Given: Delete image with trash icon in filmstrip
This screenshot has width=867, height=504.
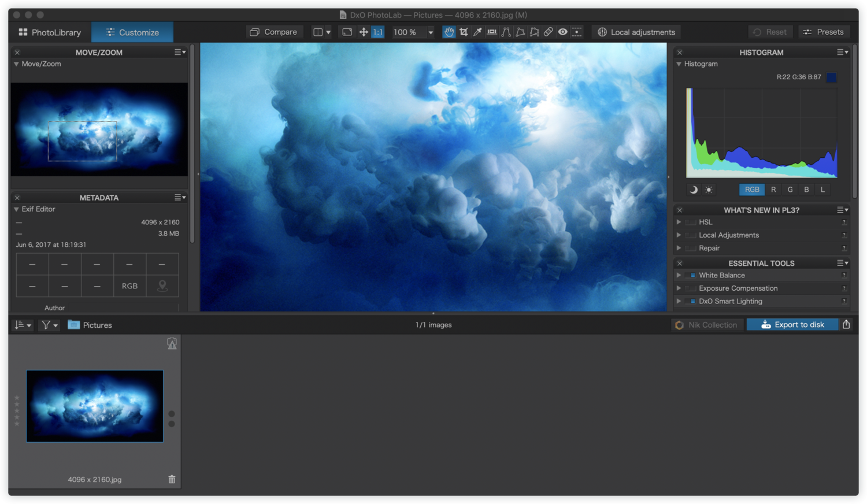Looking at the screenshot, I should 172,479.
